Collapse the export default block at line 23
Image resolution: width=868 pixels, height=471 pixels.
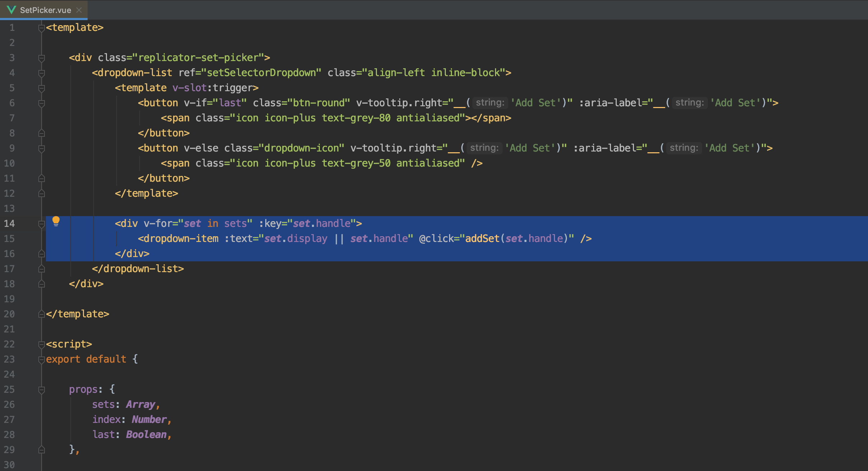point(41,359)
